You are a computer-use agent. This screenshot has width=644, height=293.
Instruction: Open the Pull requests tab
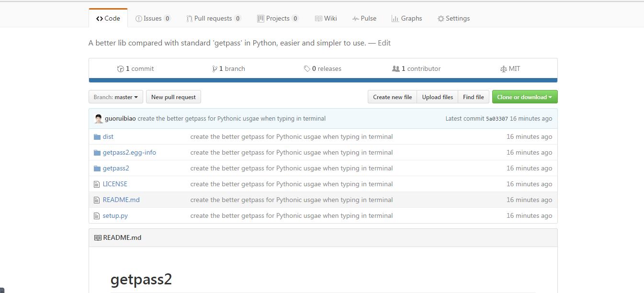(214, 18)
